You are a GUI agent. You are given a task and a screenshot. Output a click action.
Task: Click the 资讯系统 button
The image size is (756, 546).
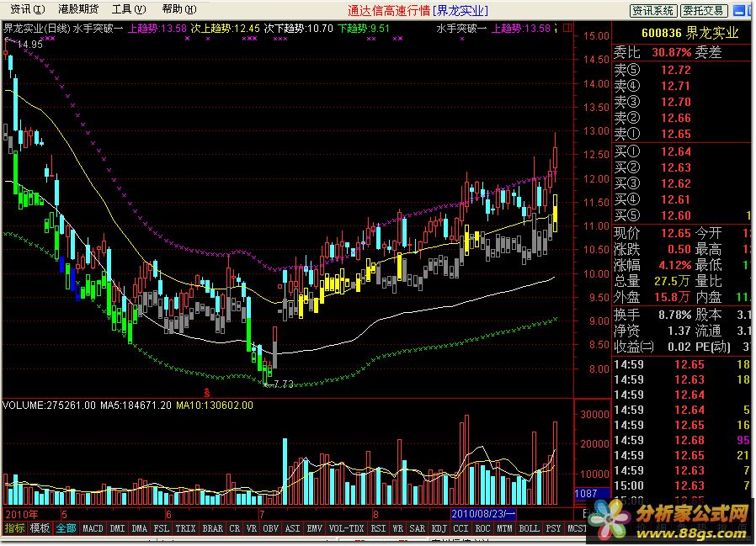(x=653, y=11)
